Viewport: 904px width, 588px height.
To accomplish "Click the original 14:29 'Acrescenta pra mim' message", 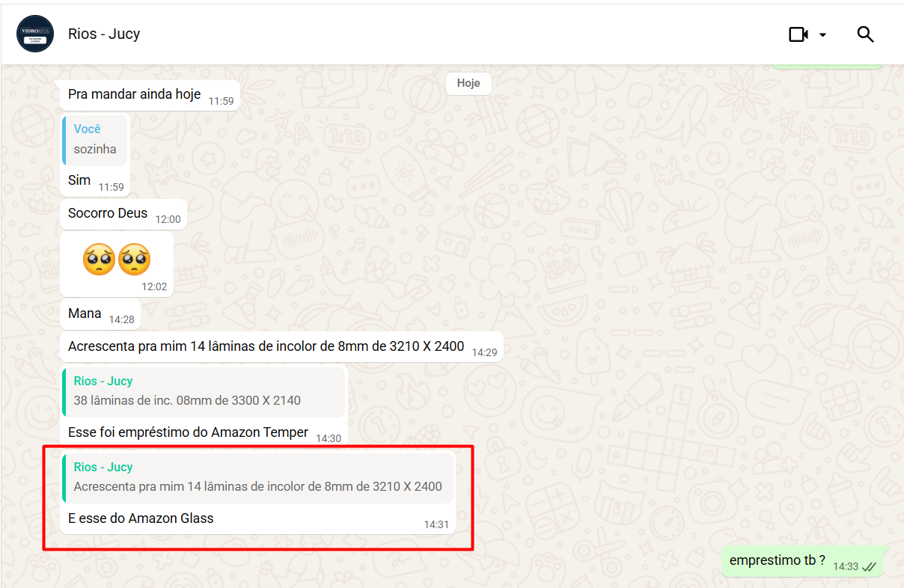I will pos(266,347).
